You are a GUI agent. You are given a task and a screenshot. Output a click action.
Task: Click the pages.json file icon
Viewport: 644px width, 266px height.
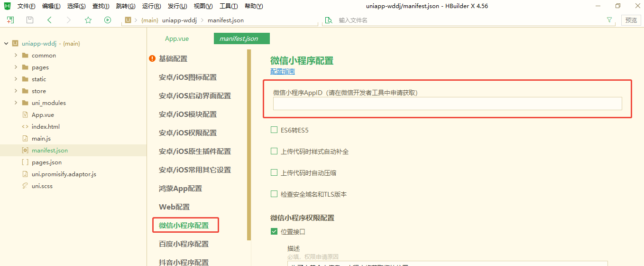(25, 162)
